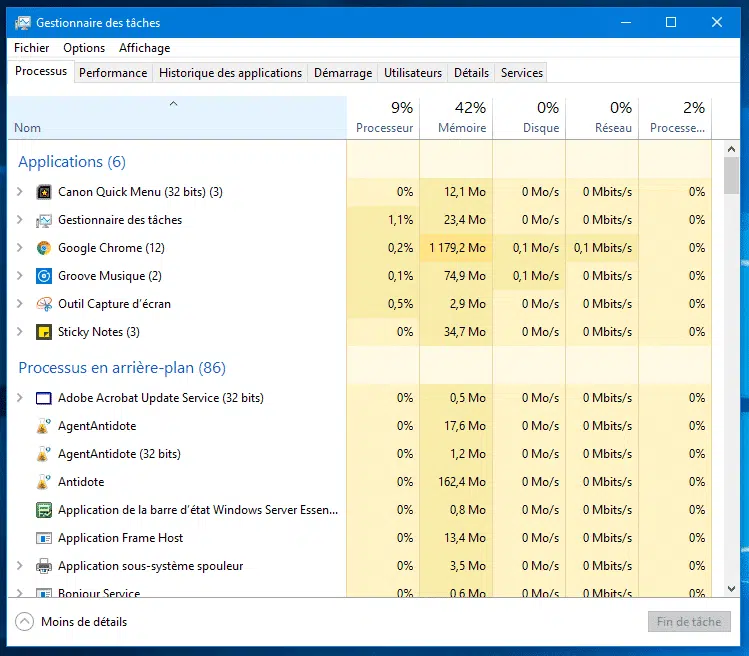This screenshot has height=656, width=749.
Task: Select the Processus tab
Action: [x=41, y=71]
